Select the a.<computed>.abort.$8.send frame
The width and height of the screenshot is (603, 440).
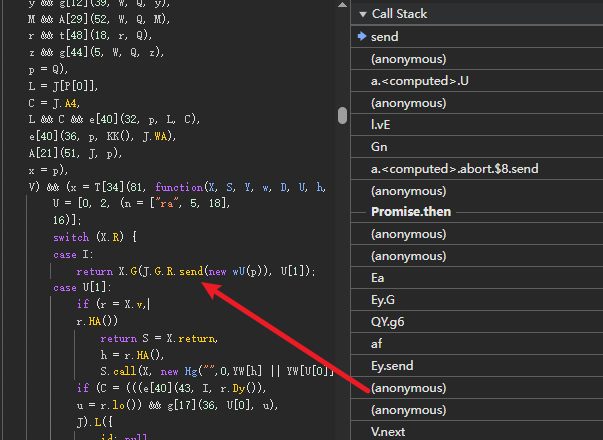coord(477,168)
